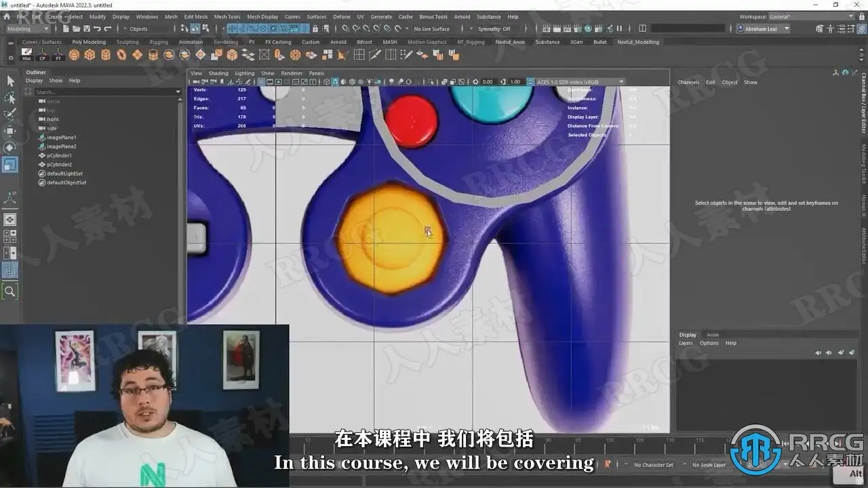The height and width of the screenshot is (488, 868).
Task: Click the four-view layout icon
Action: point(10,236)
